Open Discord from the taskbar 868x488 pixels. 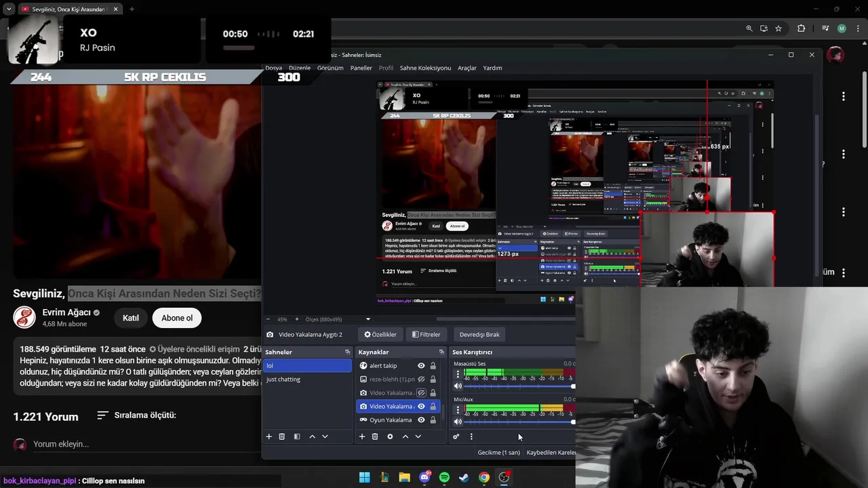pyautogui.click(x=425, y=477)
